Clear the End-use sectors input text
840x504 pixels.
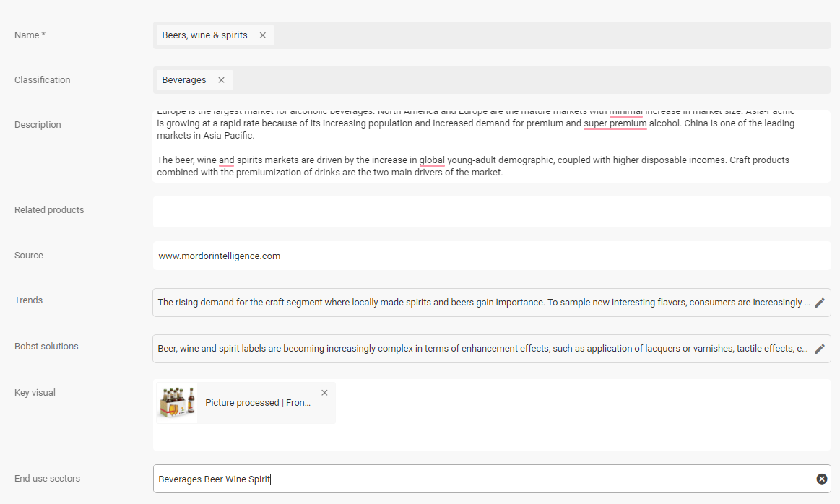coord(821,479)
